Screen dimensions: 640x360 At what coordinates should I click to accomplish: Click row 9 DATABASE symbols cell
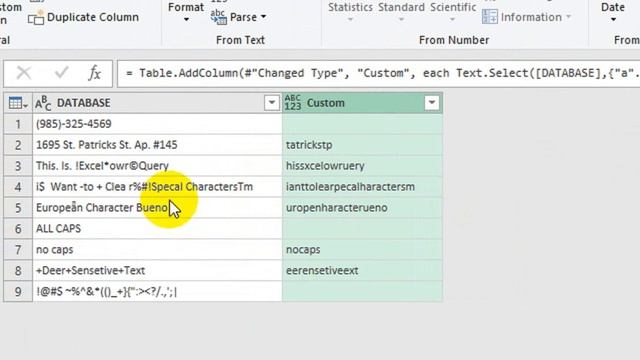(x=157, y=291)
